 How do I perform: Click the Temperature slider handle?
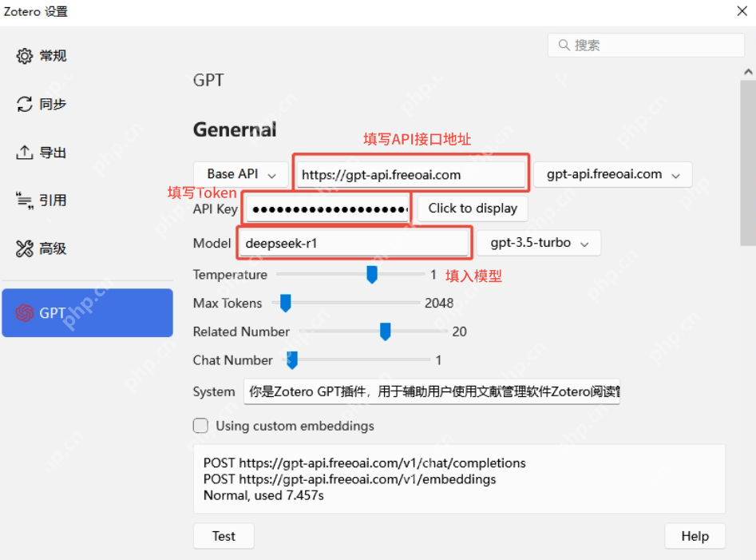(x=372, y=274)
